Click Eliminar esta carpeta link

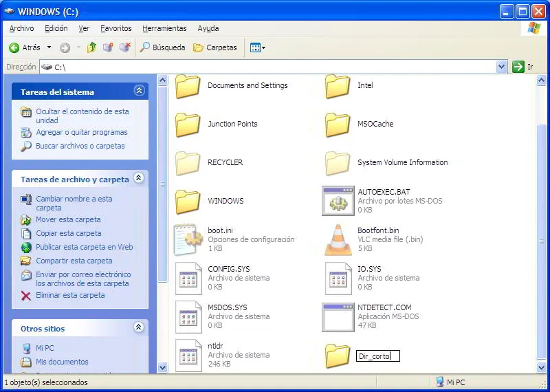tap(70, 296)
